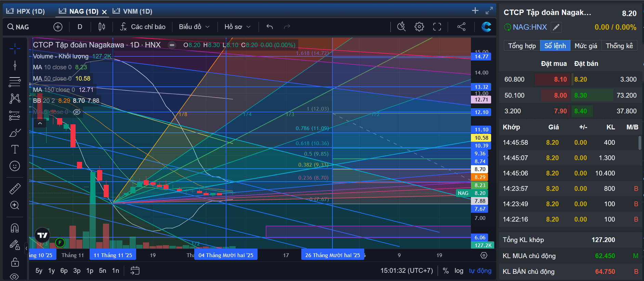Open chart settings gear
644x281 pixels.
419,27
